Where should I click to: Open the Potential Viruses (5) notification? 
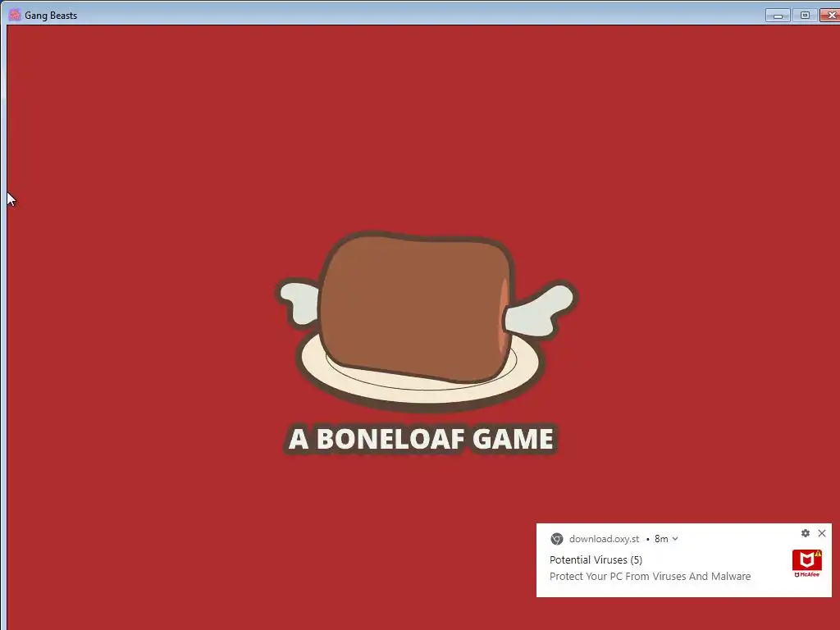[596, 559]
